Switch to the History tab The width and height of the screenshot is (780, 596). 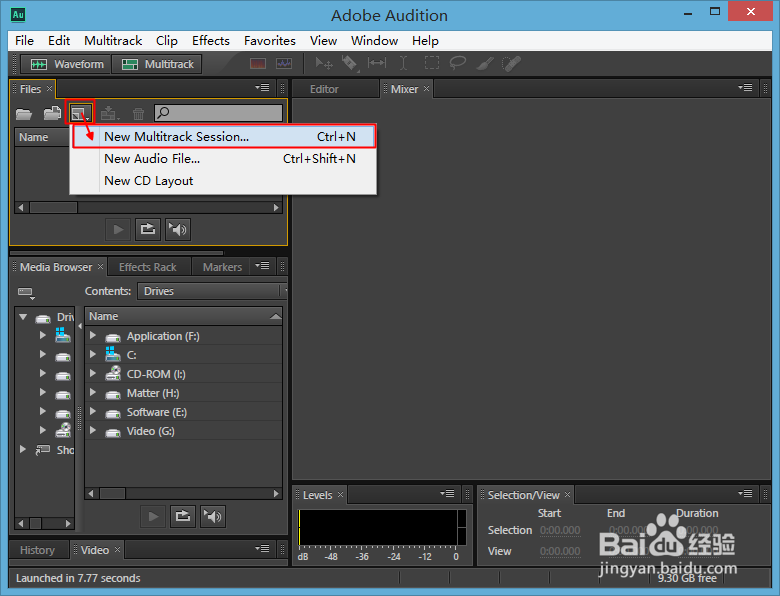pyautogui.click(x=37, y=550)
